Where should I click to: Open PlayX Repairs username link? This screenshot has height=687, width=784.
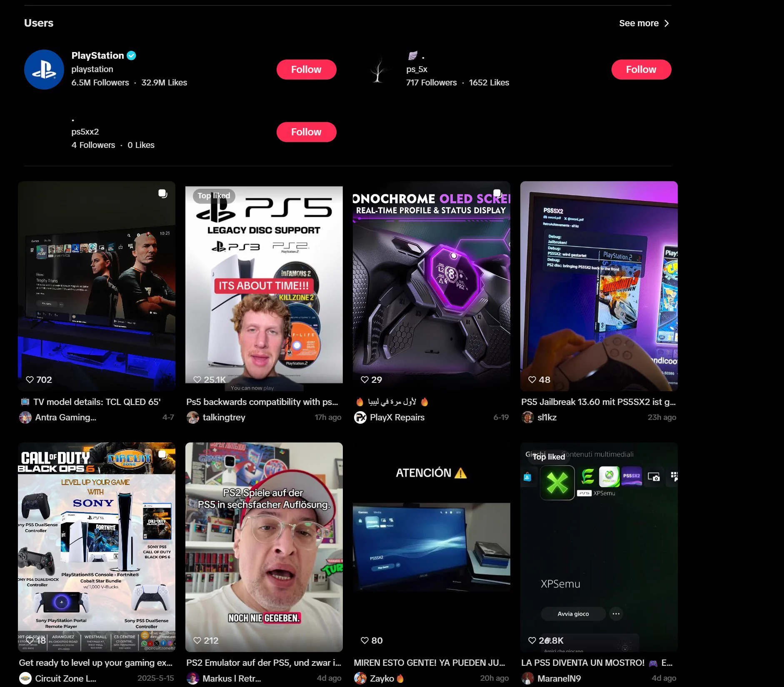pyautogui.click(x=397, y=417)
